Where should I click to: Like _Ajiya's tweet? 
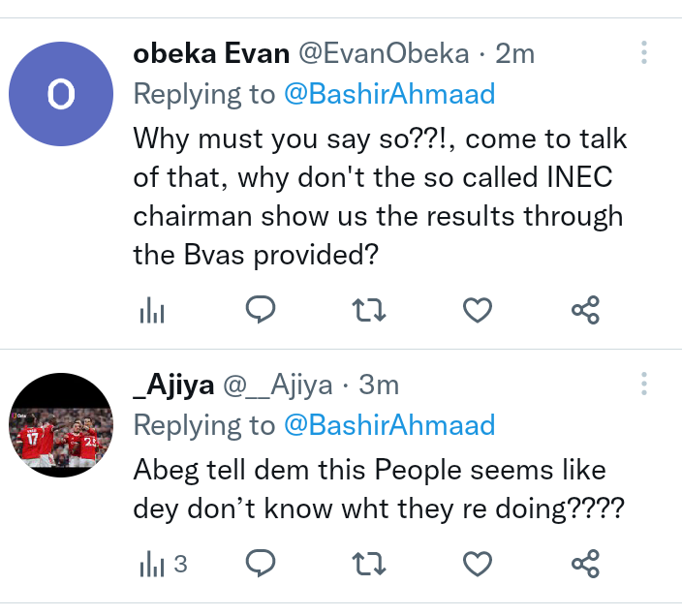click(478, 563)
